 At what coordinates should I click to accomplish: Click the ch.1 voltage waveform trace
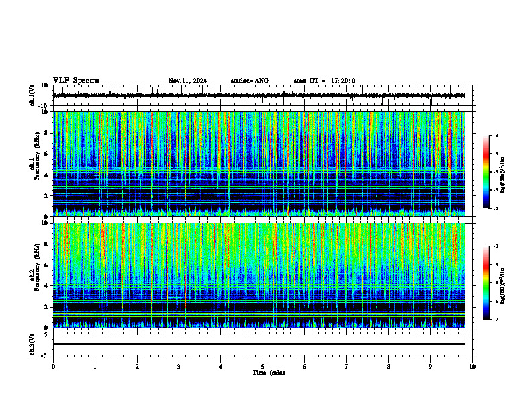click(259, 95)
